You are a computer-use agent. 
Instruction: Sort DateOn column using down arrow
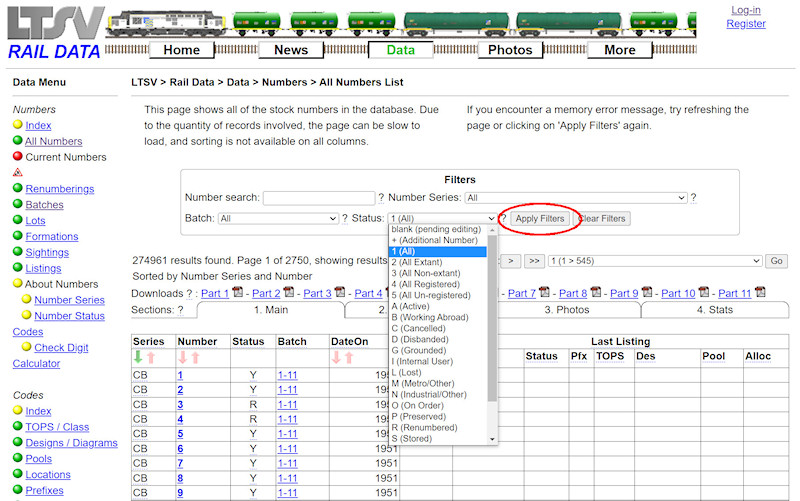pyautogui.click(x=336, y=358)
